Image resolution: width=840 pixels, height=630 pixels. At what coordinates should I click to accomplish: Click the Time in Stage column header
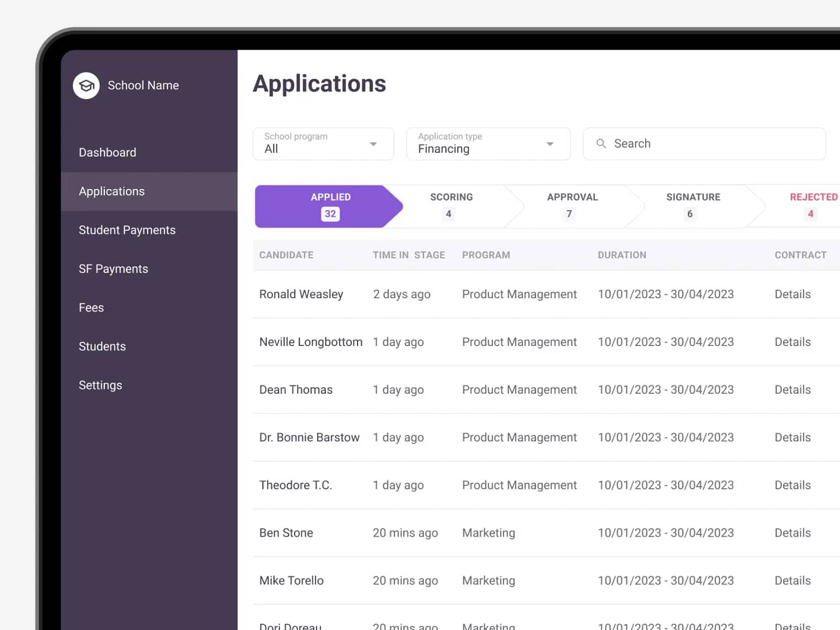408,255
